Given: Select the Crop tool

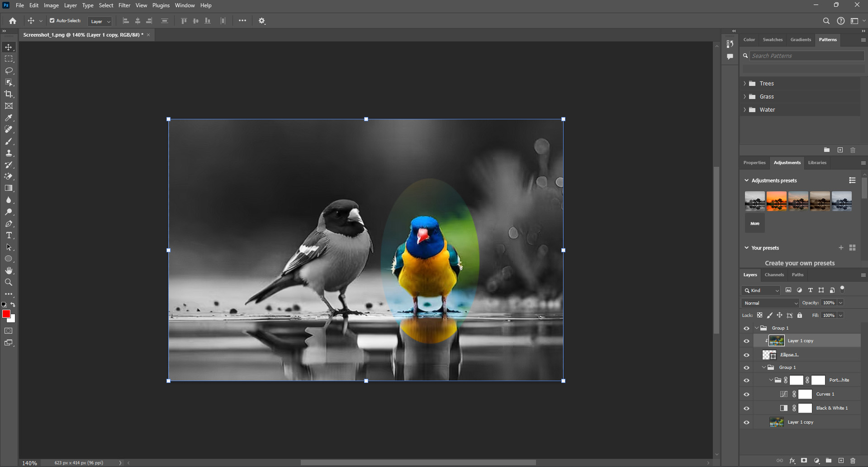Looking at the screenshot, I should pyautogui.click(x=9, y=94).
